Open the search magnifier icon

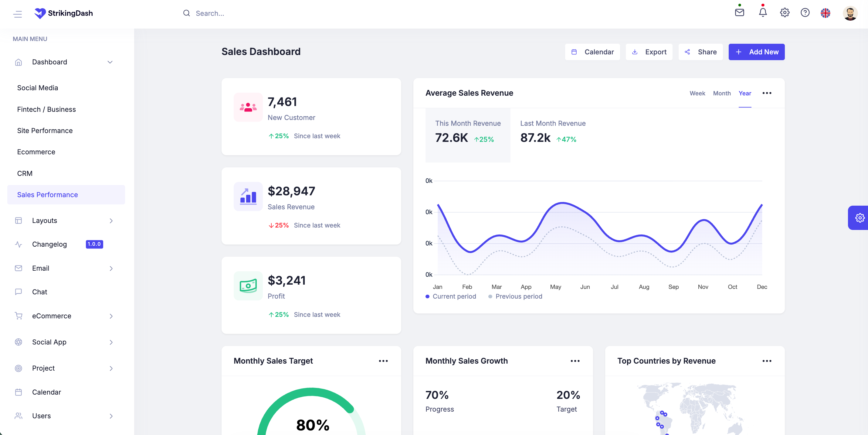(x=186, y=13)
